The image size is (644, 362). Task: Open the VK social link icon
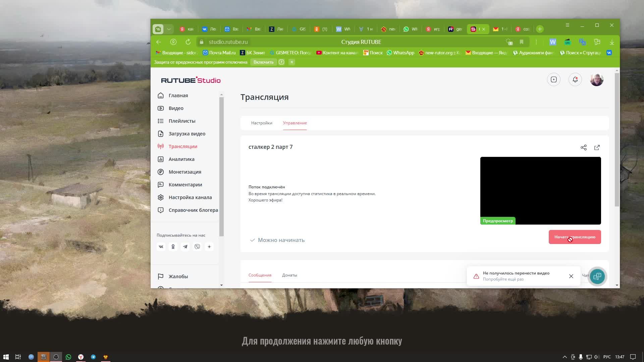161,247
